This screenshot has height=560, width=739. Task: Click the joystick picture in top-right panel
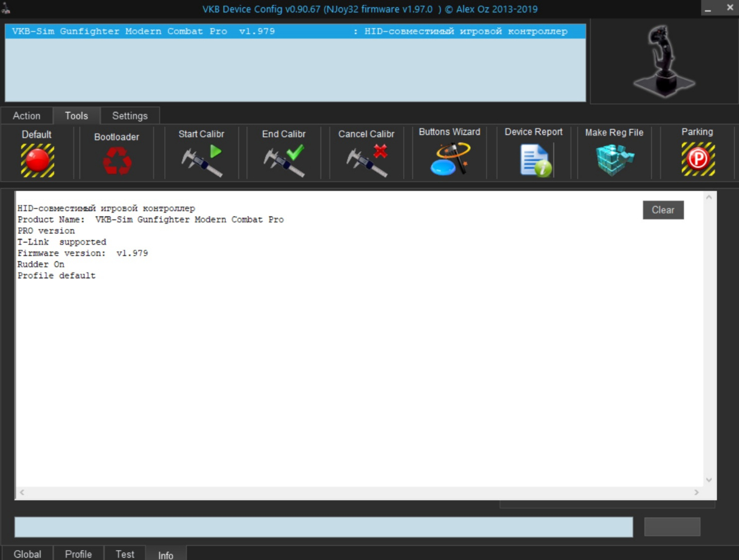(664, 61)
